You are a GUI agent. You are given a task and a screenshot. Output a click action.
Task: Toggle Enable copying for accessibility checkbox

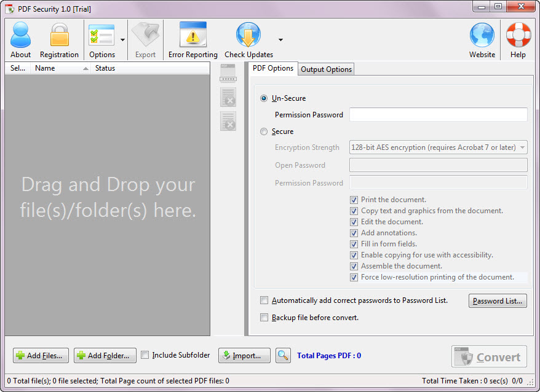(x=354, y=255)
